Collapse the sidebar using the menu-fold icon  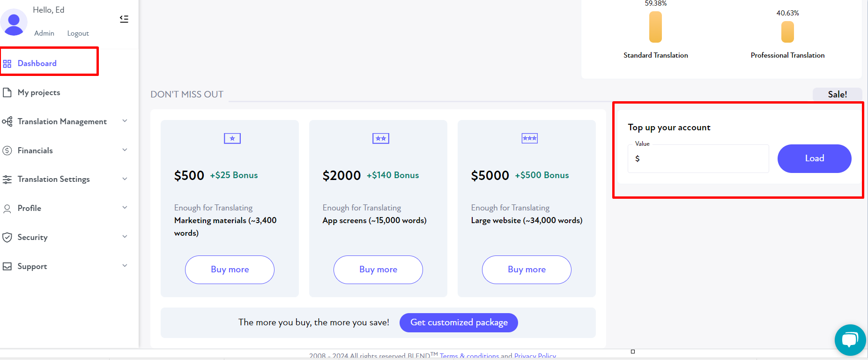[124, 19]
